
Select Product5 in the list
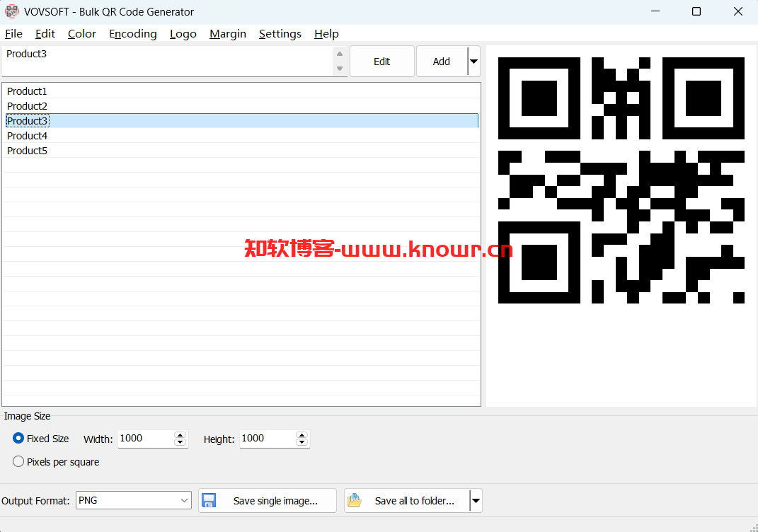coord(241,151)
